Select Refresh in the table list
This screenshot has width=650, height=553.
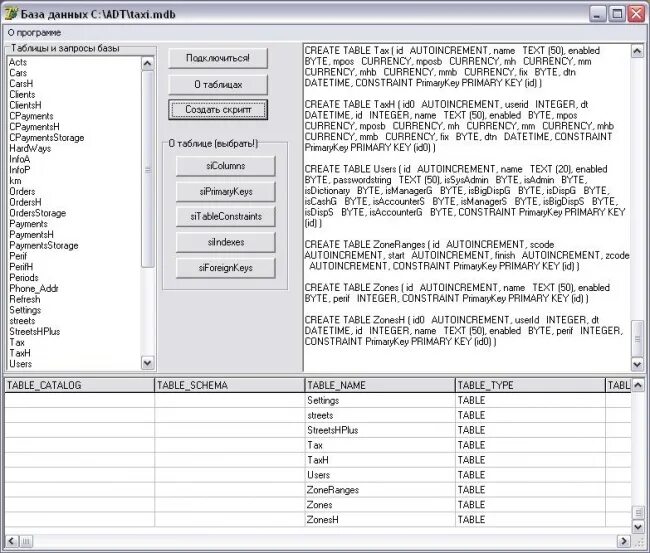[x=25, y=299]
